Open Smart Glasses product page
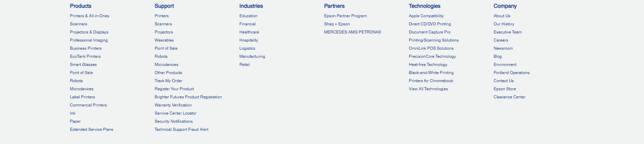 pos(83,65)
